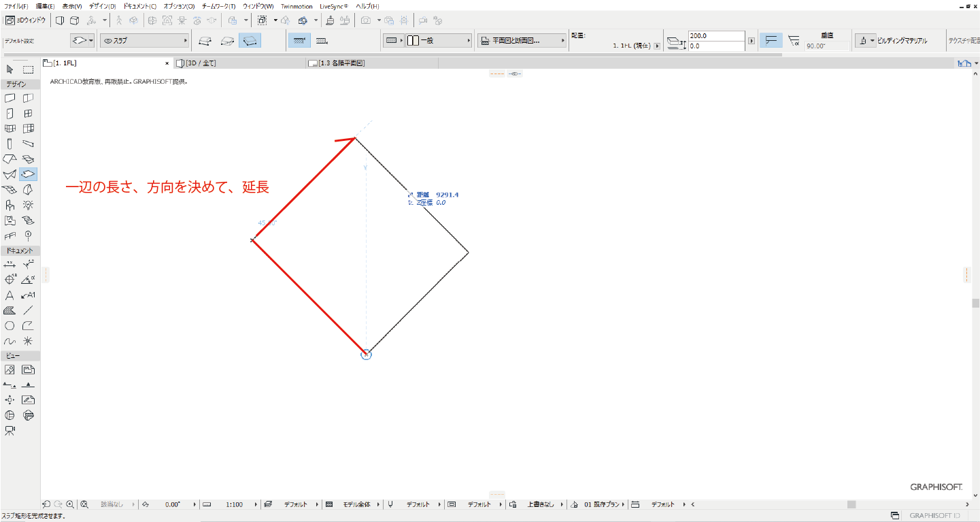The image size is (980, 522).
Task: Toggle rotated rectangle geometry method
Action: 251,41
